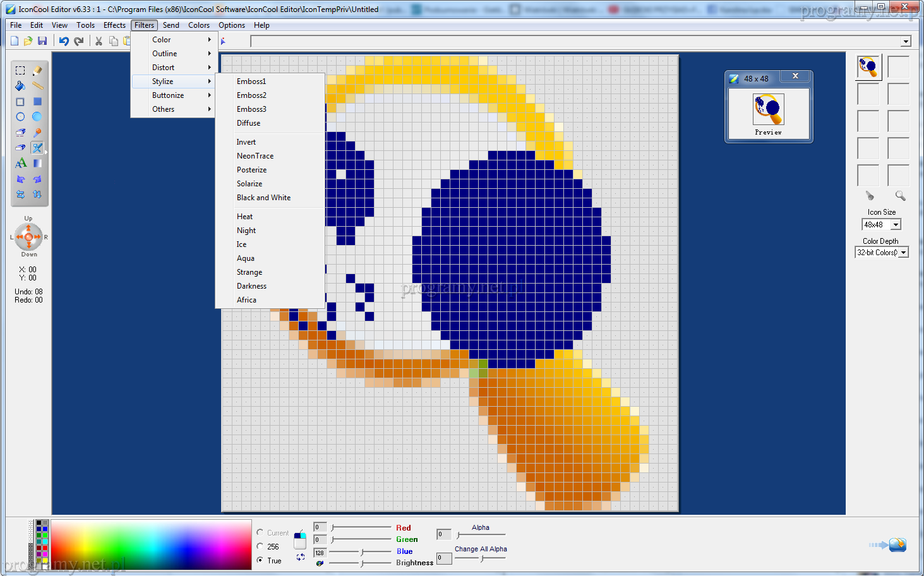Select the Current color radio button
Screen dimensions: 924x576
tap(260, 532)
